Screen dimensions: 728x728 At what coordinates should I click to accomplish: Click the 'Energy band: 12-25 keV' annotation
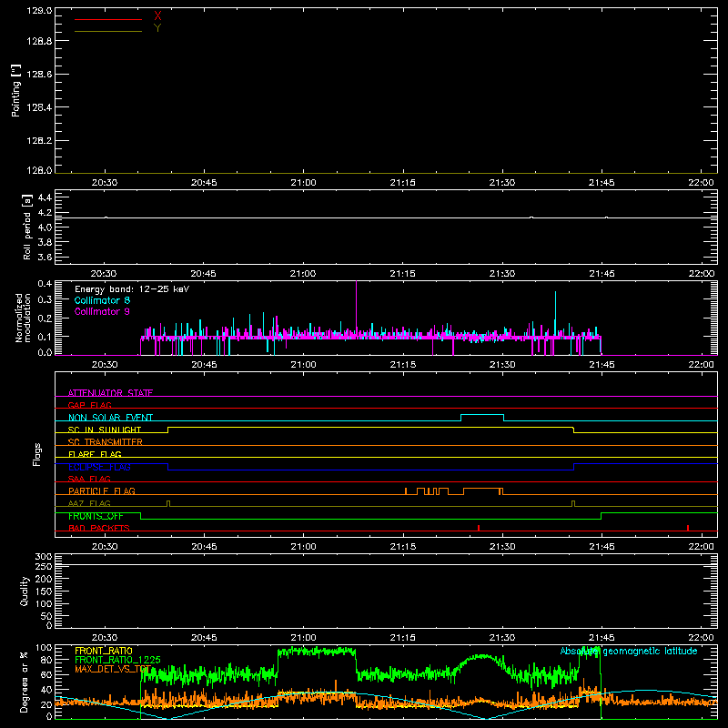(x=132, y=289)
